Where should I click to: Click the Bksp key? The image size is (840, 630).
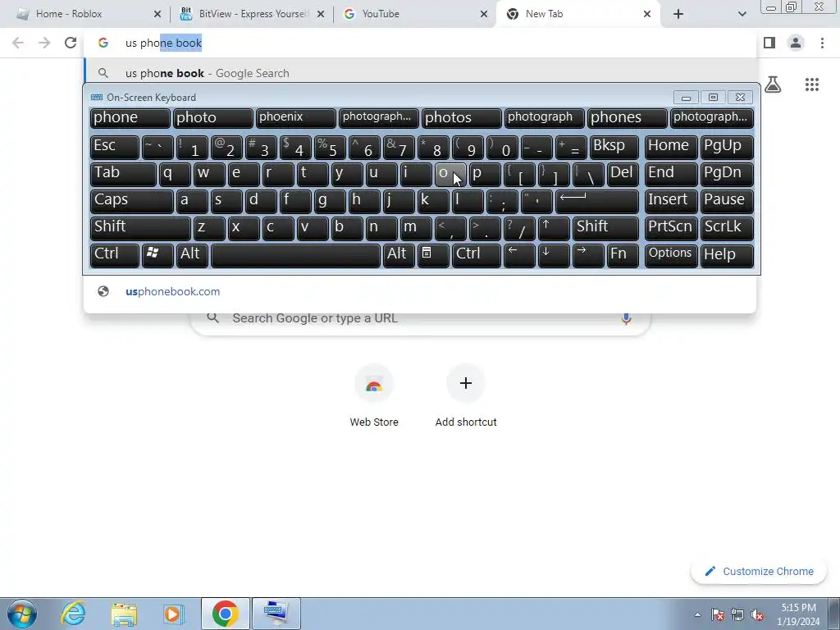pyautogui.click(x=614, y=147)
